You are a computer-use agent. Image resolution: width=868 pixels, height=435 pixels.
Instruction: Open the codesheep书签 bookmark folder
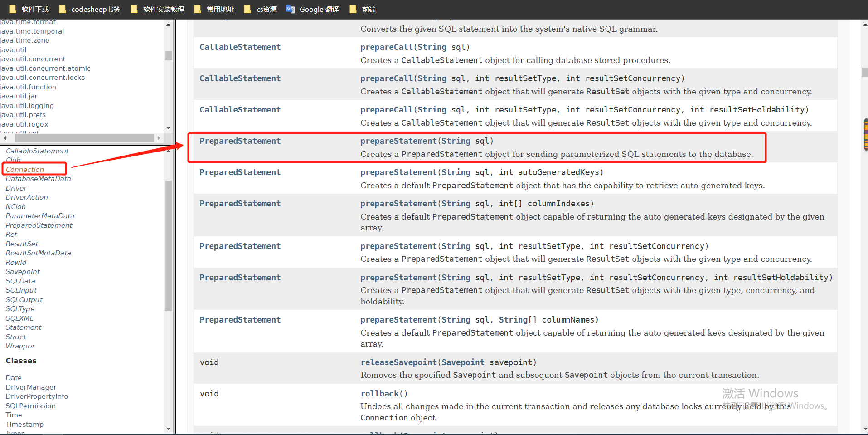coord(89,9)
